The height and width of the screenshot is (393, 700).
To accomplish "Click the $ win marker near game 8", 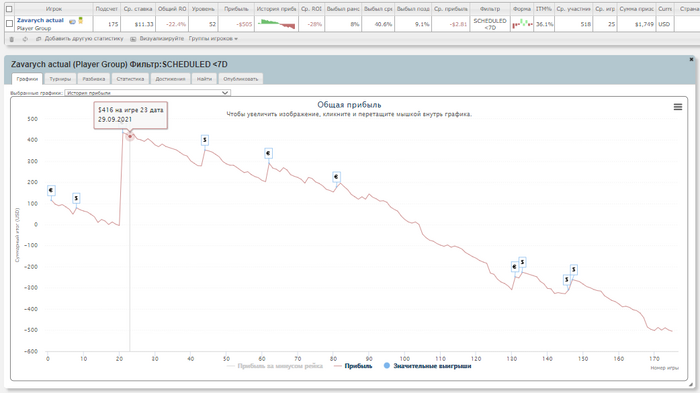I will [76, 198].
